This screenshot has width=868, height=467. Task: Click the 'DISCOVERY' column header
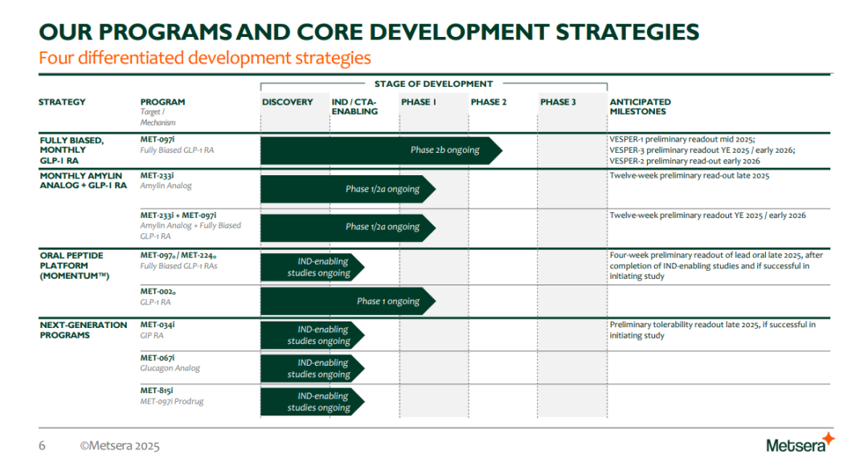point(287,102)
